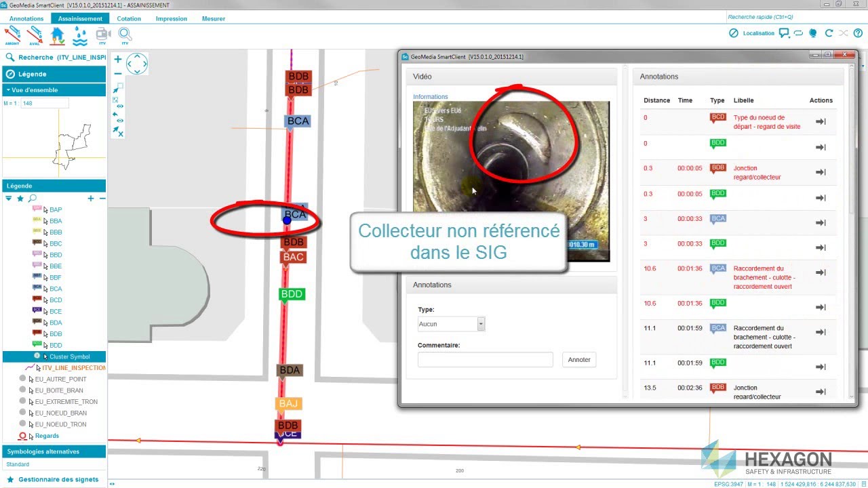Click the BDA tag on the map
The height and width of the screenshot is (488, 868).
pyautogui.click(x=290, y=370)
